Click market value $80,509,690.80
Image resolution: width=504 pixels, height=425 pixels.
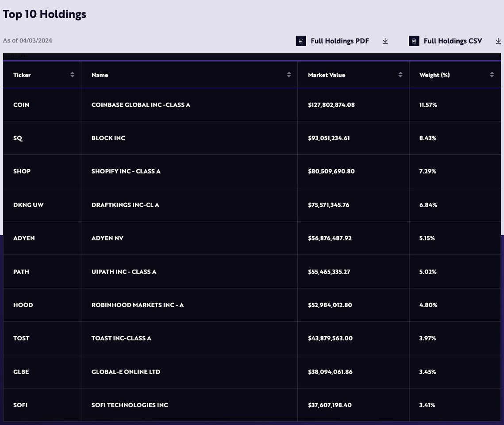pyautogui.click(x=331, y=171)
